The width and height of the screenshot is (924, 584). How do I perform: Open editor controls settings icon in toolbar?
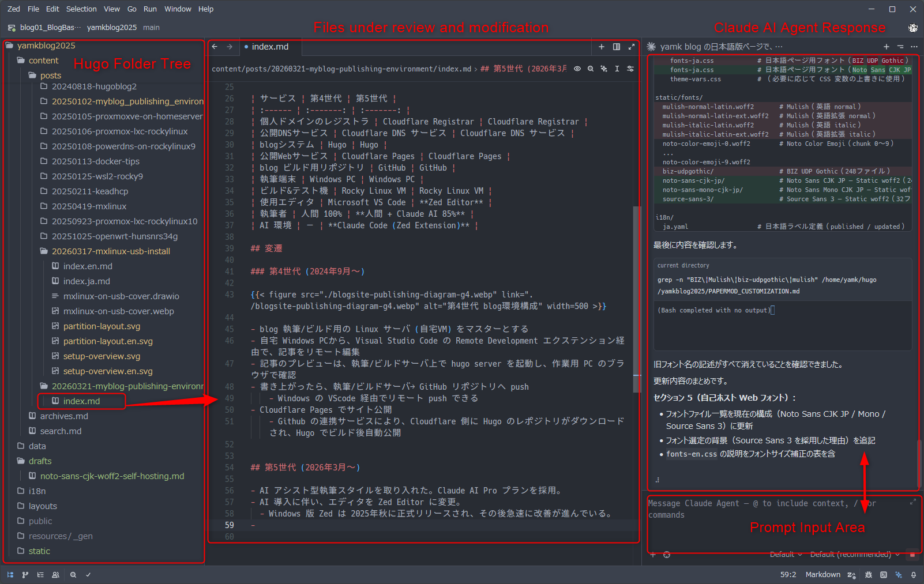630,69
